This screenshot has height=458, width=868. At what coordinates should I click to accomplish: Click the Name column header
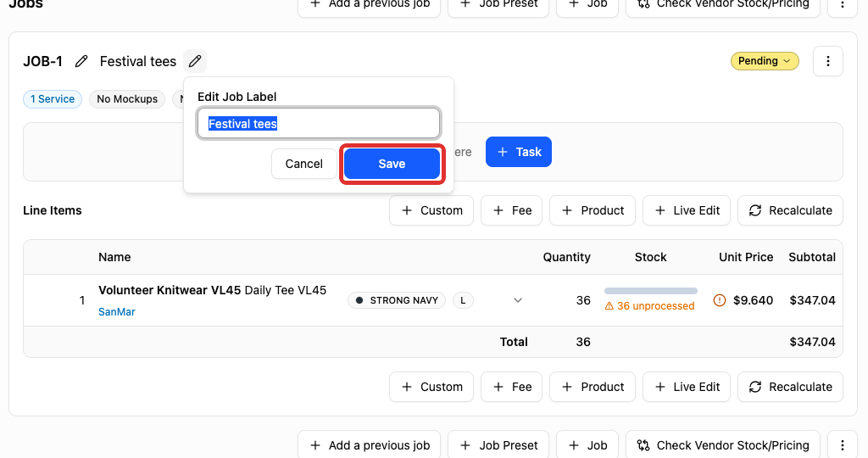click(114, 257)
